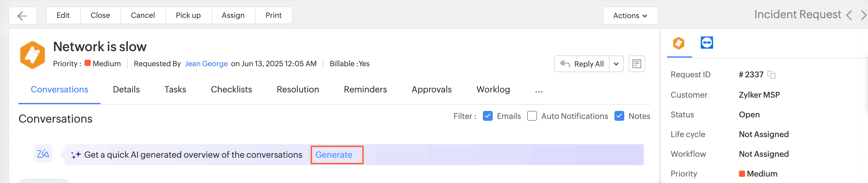This screenshot has width=868, height=183.
Task: Copy the request ID number
Action: (x=771, y=75)
